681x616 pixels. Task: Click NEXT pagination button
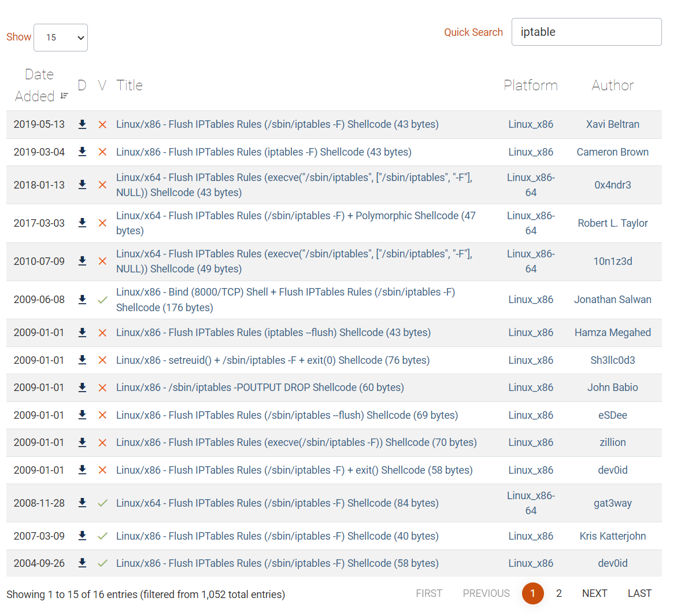click(594, 593)
